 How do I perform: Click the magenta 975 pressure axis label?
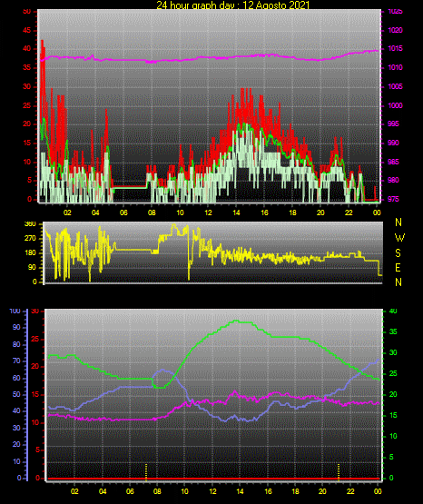click(x=393, y=199)
